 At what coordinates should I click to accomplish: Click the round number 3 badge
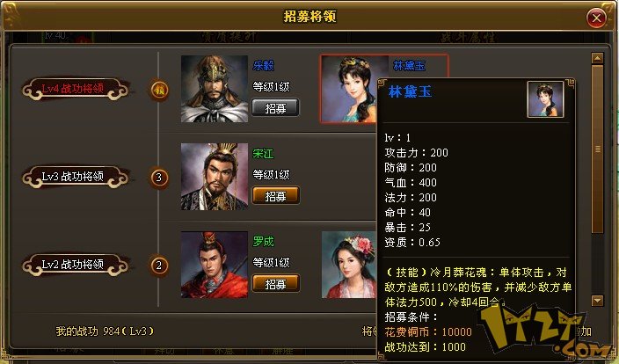coord(158,178)
